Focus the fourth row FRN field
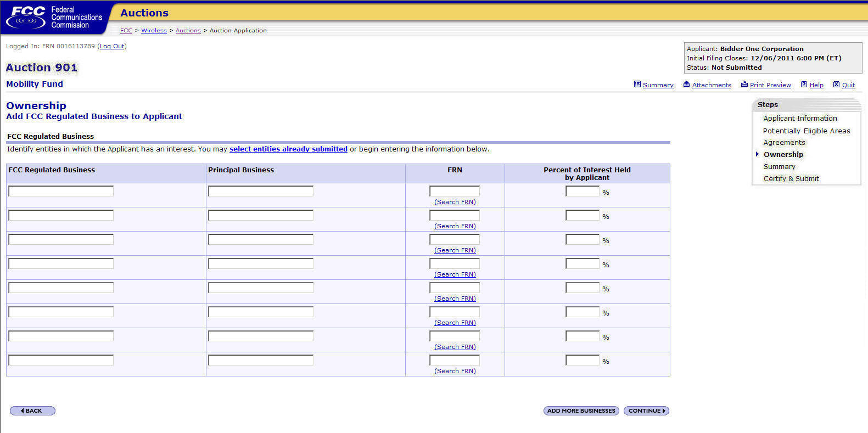Screen dimensions: 868x433 point(455,263)
